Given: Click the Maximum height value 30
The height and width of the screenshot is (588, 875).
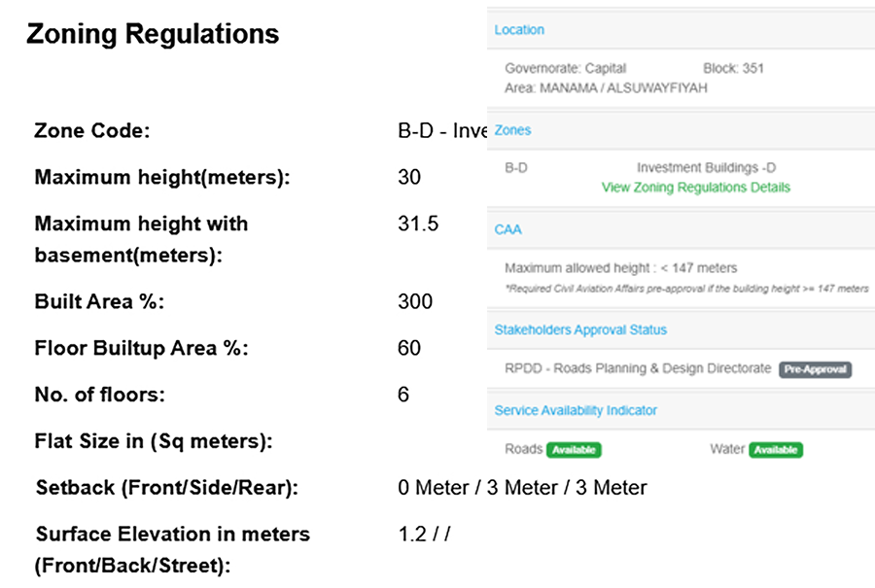Looking at the screenshot, I should 409,178.
